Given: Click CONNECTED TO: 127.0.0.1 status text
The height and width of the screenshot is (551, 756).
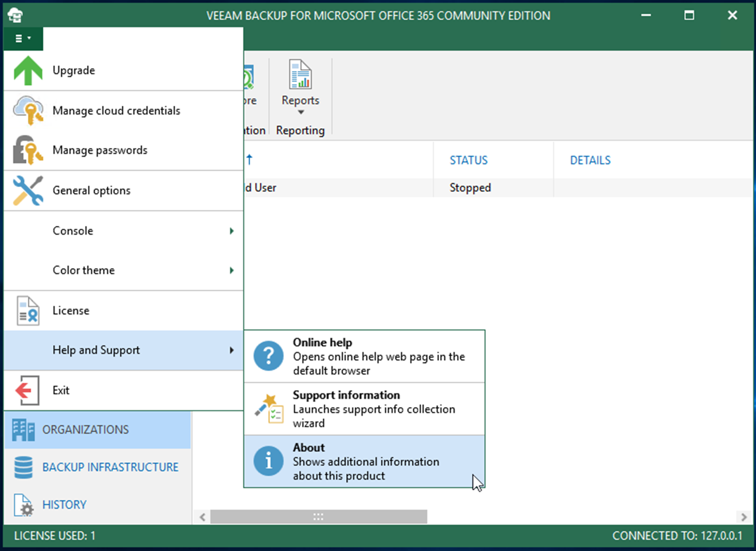Looking at the screenshot, I should [x=677, y=536].
